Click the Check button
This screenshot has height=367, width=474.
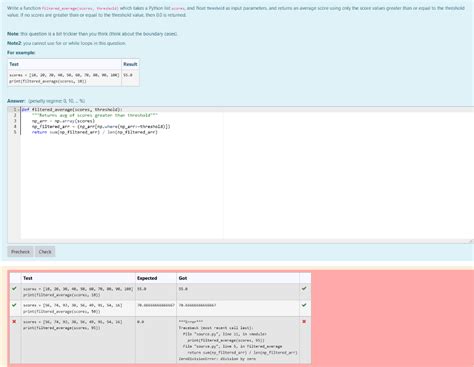click(x=45, y=252)
